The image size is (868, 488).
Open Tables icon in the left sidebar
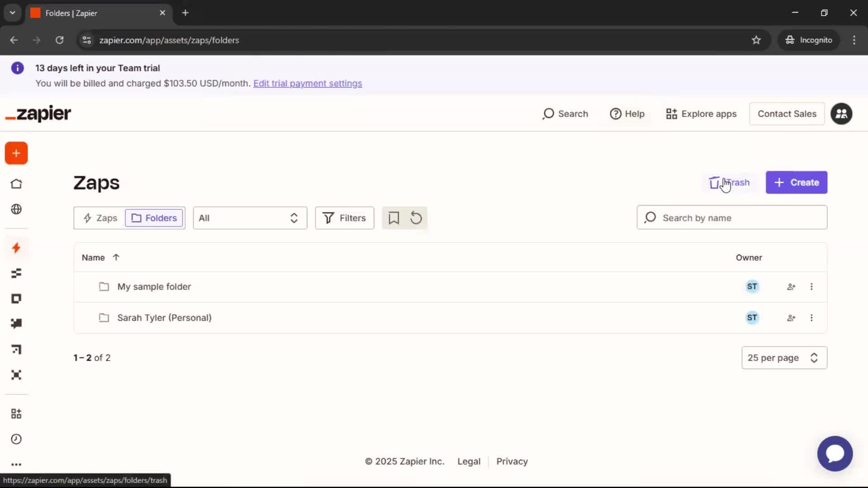point(16,273)
